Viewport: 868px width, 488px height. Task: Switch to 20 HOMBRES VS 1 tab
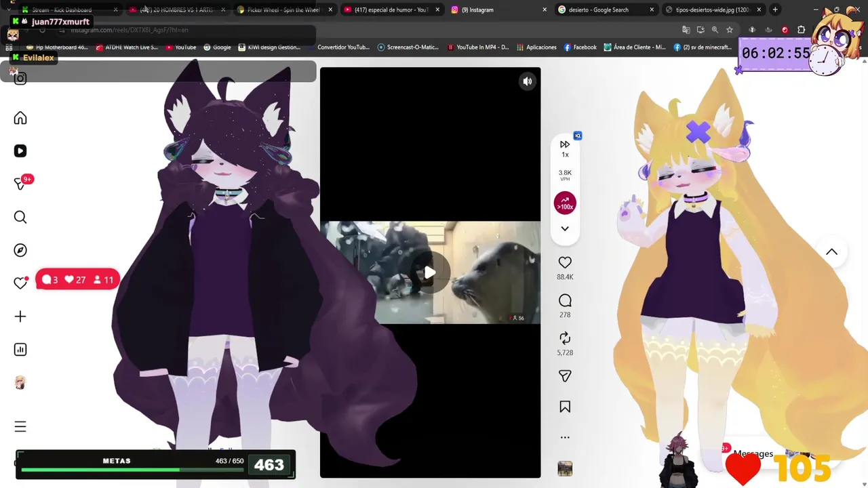tap(178, 9)
